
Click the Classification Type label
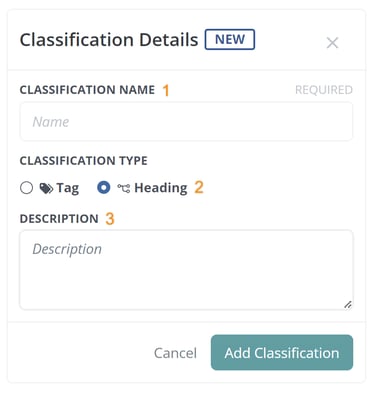(x=83, y=161)
